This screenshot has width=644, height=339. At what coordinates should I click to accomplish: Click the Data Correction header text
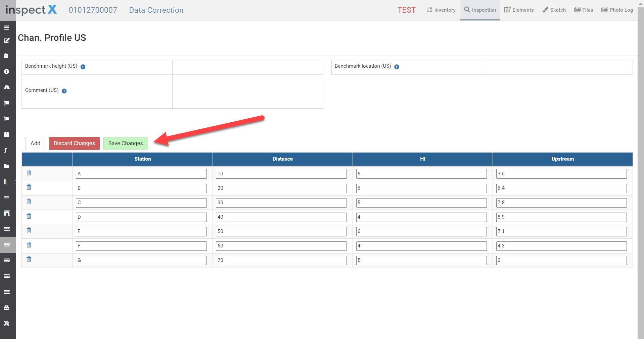pos(156,10)
